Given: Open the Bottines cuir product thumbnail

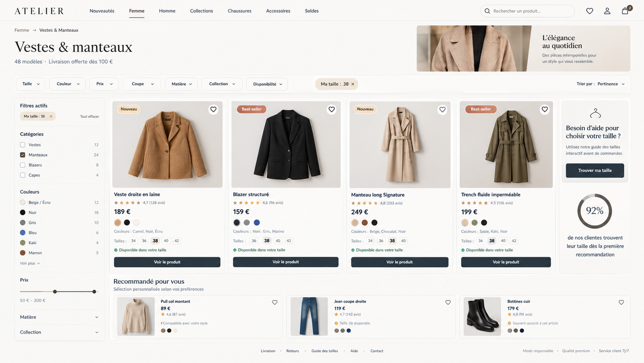Looking at the screenshot, I should (482, 316).
